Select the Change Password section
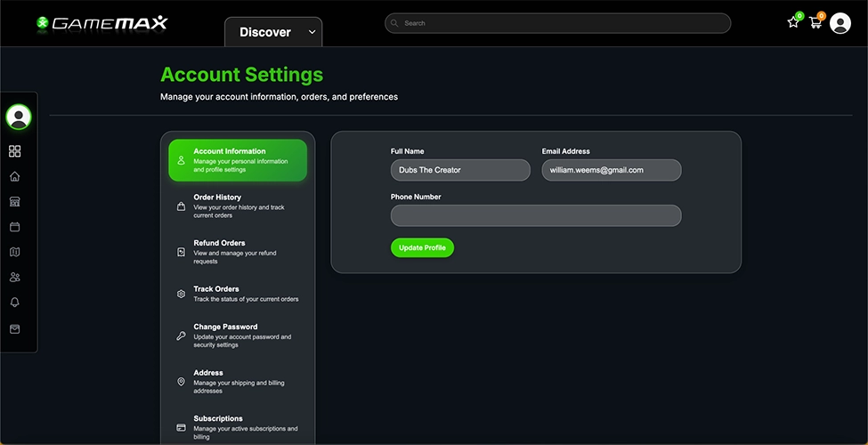Image resolution: width=868 pixels, height=445 pixels. (238, 336)
